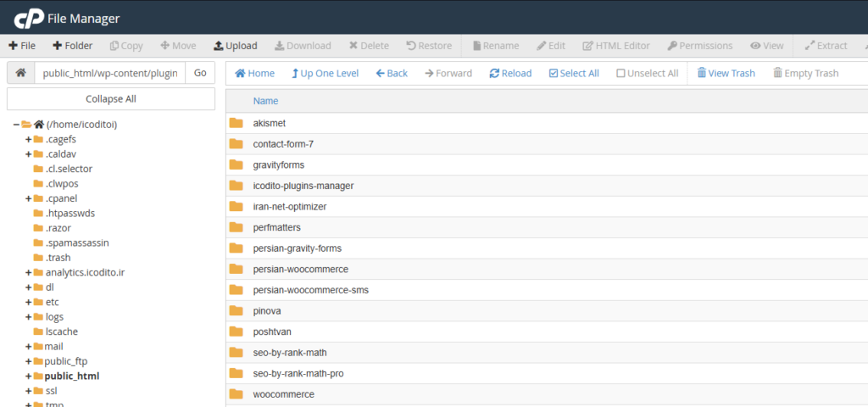Viewport: 868px width, 407px height.
Task: Click the Download toolbar button
Action: click(303, 46)
